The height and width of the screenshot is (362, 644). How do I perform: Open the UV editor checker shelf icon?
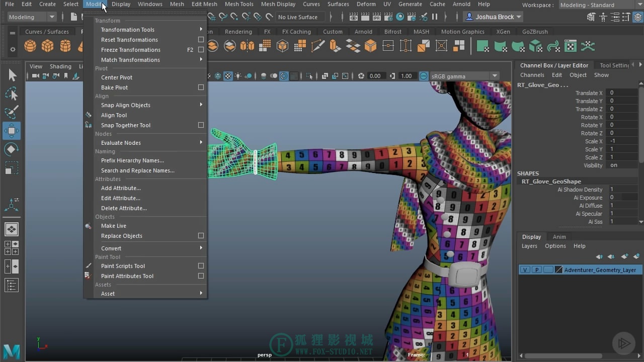pos(571,46)
